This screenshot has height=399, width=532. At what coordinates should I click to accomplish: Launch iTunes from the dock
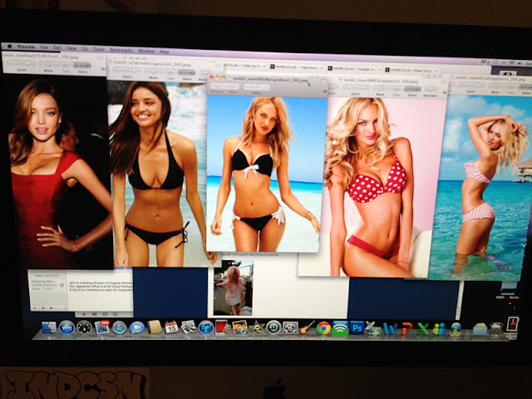[205, 327]
